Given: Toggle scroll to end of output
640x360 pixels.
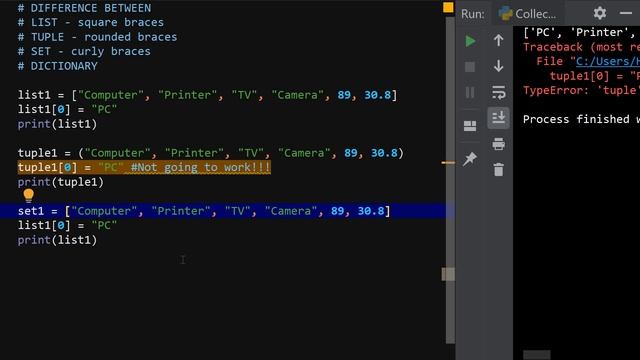Looking at the screenshot, I should coord(498,118).
